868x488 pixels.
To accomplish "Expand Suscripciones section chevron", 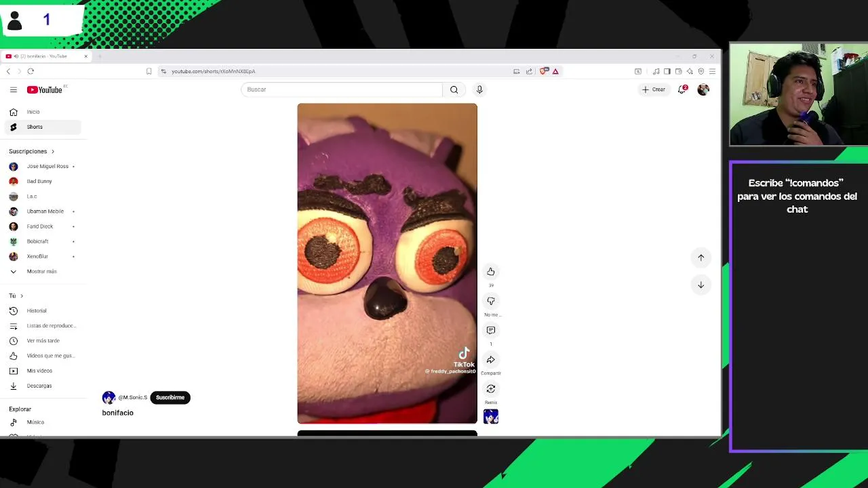I will pyautogui.click(x=52, y=151).
